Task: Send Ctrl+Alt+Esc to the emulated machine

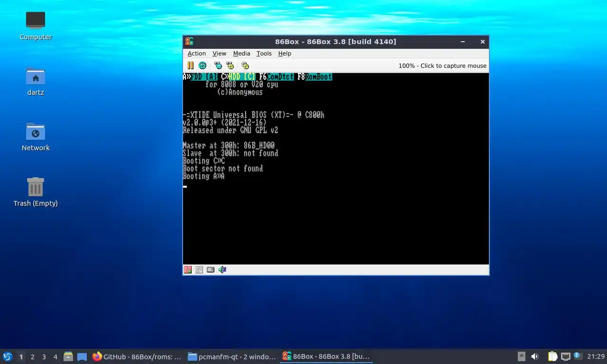Action: coord(230,65)
